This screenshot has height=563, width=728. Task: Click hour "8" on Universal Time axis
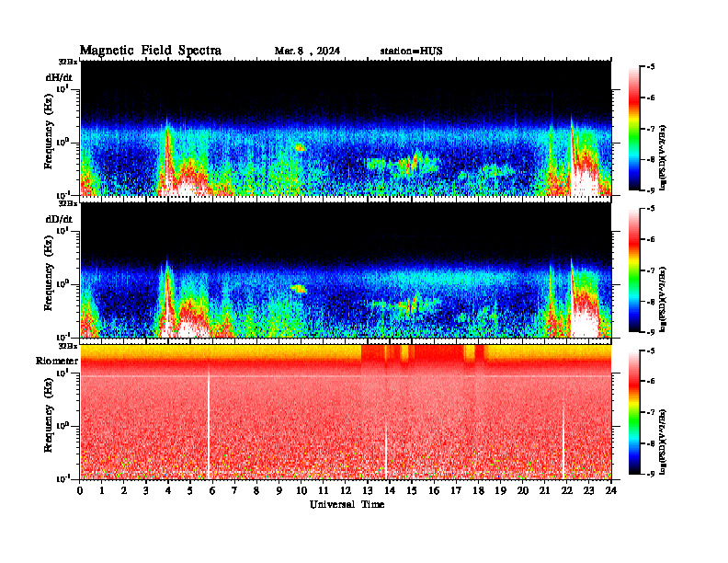click(x=256, y=490)
